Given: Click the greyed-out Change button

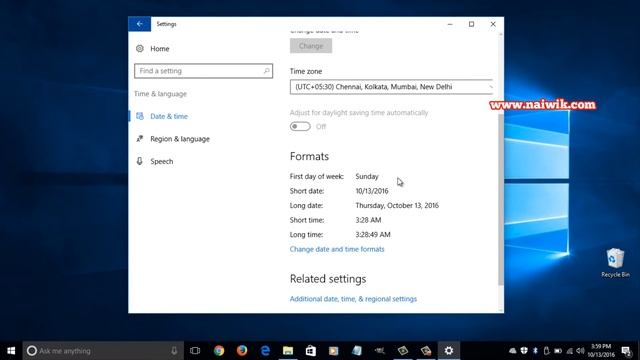Looking at the screenshot, I should (x=311, y=46).
